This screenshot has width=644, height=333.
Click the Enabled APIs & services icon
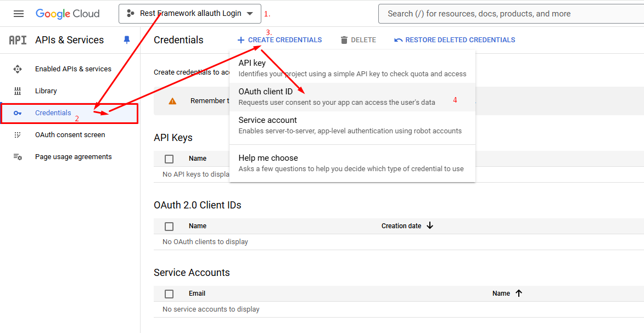pos(18,69)
